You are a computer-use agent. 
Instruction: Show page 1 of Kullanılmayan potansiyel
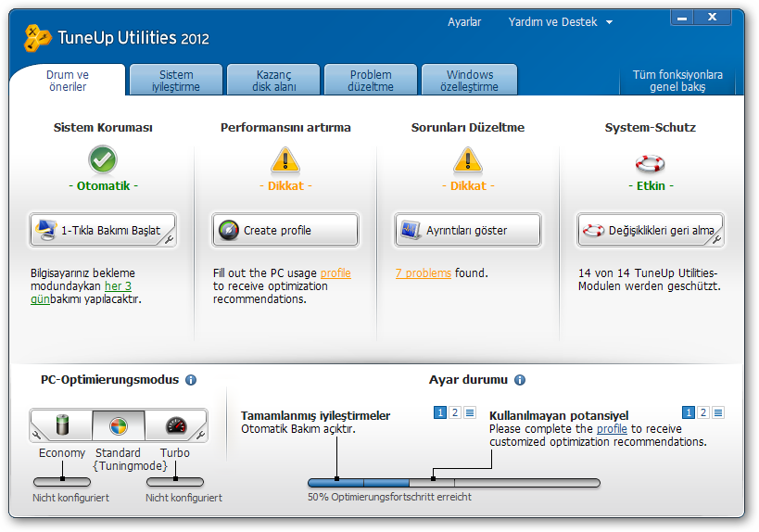(x=689, y=412)
